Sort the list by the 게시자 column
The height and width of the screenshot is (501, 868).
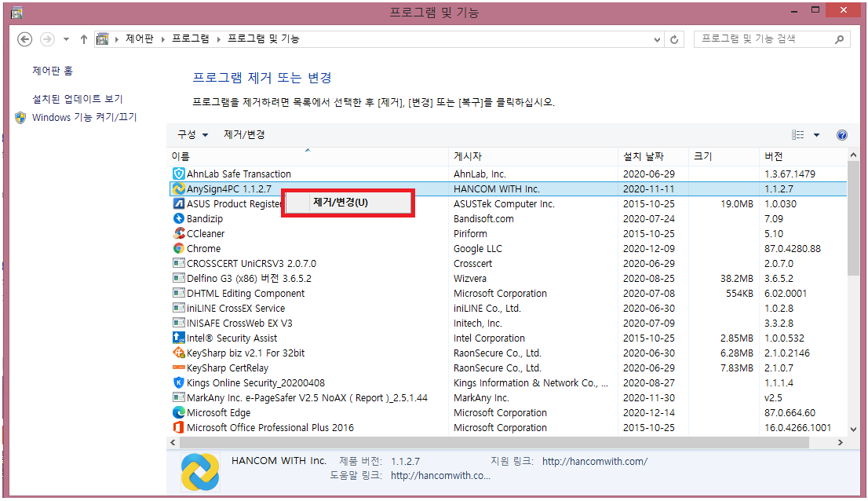coord(533,157)
